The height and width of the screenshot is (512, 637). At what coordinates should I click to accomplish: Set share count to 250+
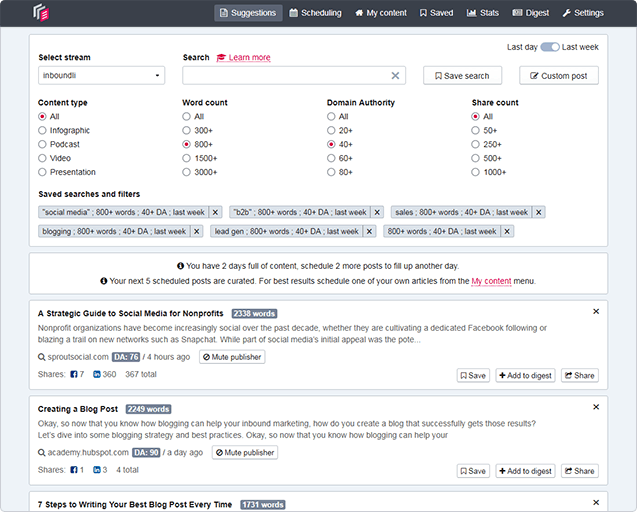[475, 144]
